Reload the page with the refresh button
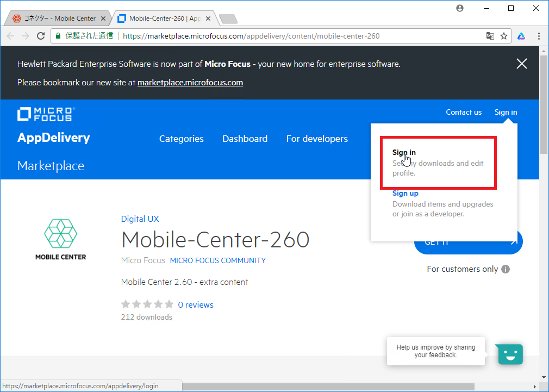Image resolution: width=549 pixels, height=392 pixels. tap(41, 36)
